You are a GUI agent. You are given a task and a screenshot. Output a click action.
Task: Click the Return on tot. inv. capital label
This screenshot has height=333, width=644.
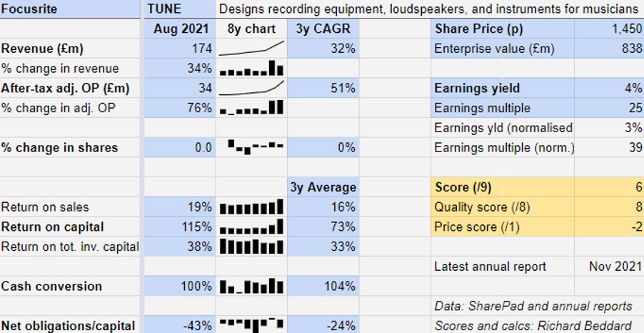click(70, 247)
